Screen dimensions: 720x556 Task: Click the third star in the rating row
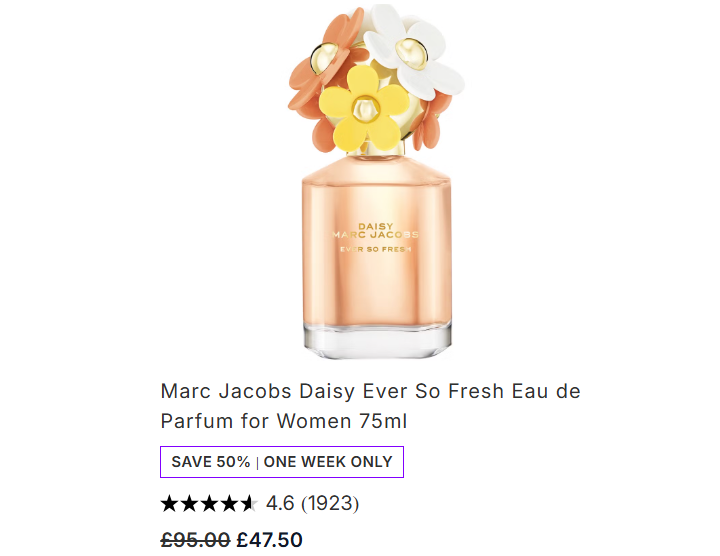(x=209, y=504)
